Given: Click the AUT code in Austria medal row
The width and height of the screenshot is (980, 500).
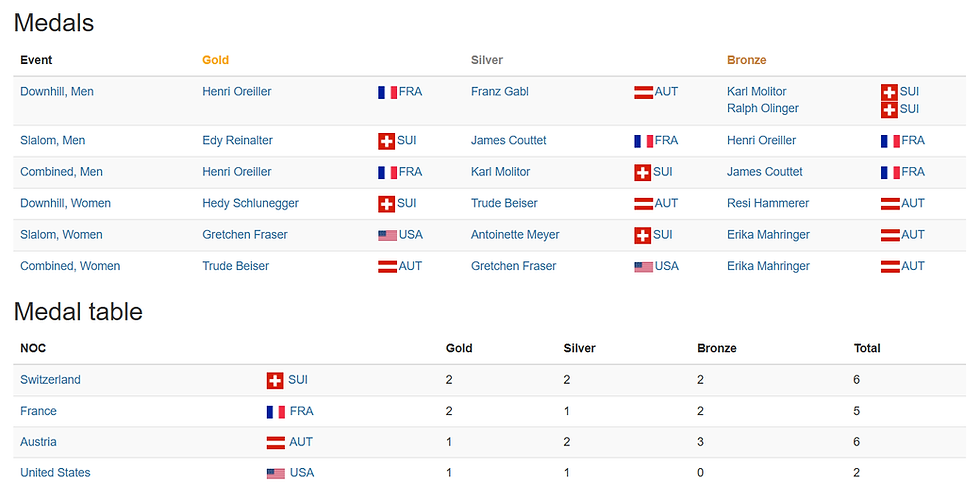Looking at the screenshot, I should click(x=300, y=442).
